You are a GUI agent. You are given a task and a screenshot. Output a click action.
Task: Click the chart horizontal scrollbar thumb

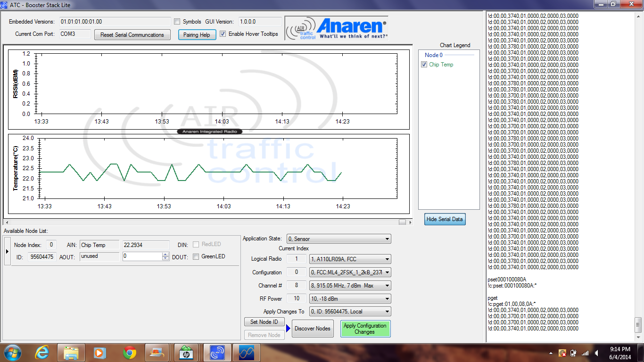tap(402, 222)
